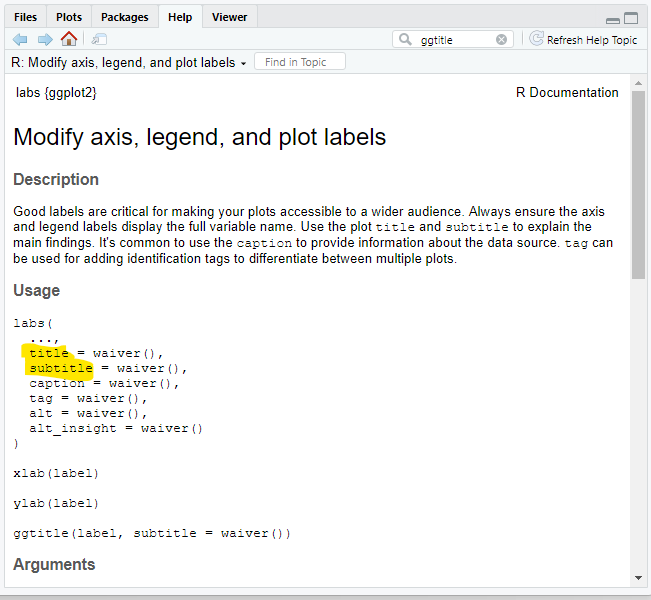Click the Refresh Help Topic button
The width and height of the screenshot is (651, 600).
(x=583, y=39)
